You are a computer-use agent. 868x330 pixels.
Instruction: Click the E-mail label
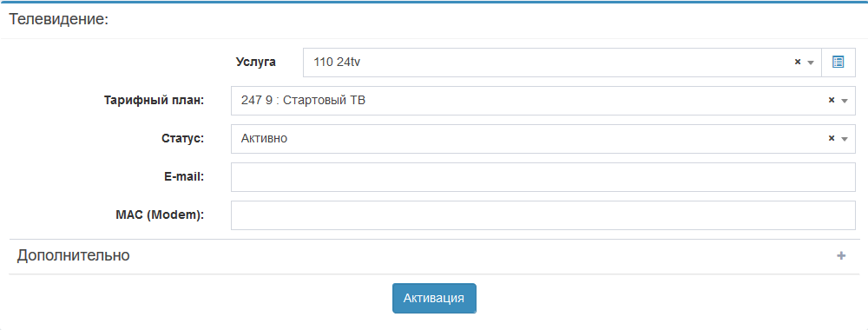point(184,177)
